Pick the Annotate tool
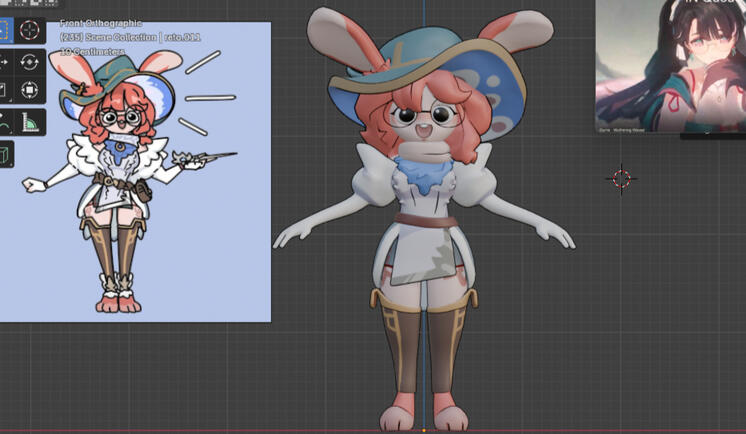This screenshot has height=434, width=746. pyautogui.click(x=6, y=123)
